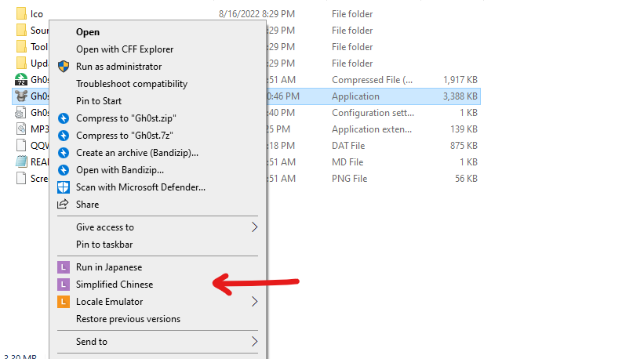644x359 pixels.
Task: Expand the Send to submenu arrow
Action: pyautogui.click(x=254, y=342)
